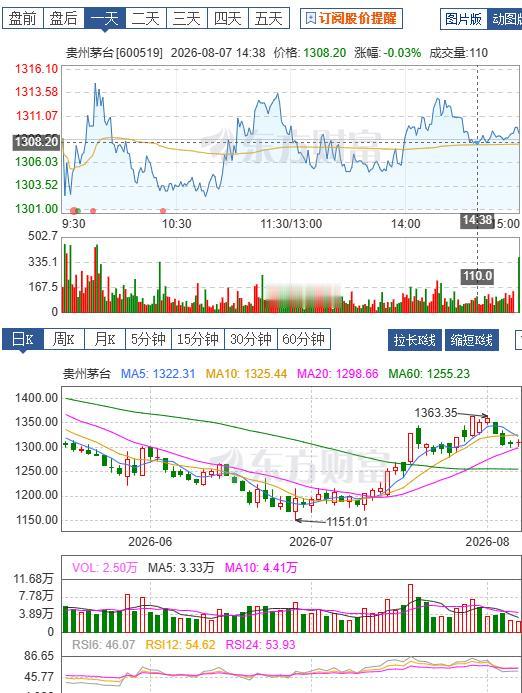Click the volume MA5: 3.33万 label
This screenshot has height=693, width=522.
(x=180, y=567)
